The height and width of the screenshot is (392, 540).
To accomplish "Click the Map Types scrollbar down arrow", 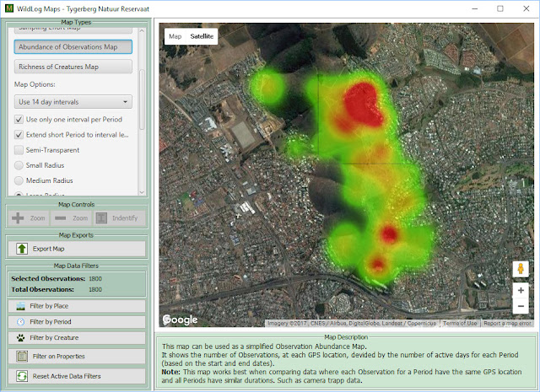I will click(x=142, y=192).
